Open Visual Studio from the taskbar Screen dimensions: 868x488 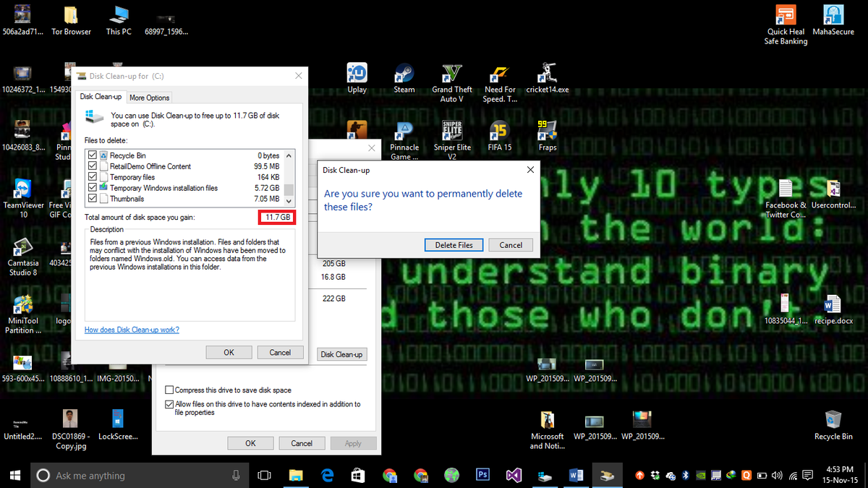tap(513, 475)
